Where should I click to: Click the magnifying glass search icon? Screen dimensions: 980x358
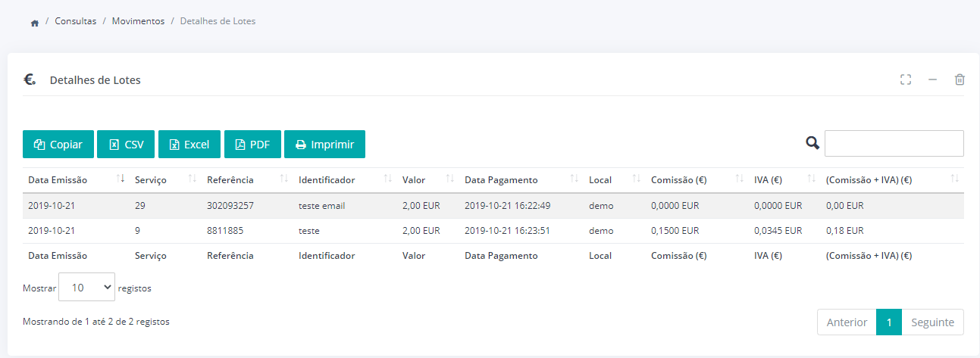point(812,143)
